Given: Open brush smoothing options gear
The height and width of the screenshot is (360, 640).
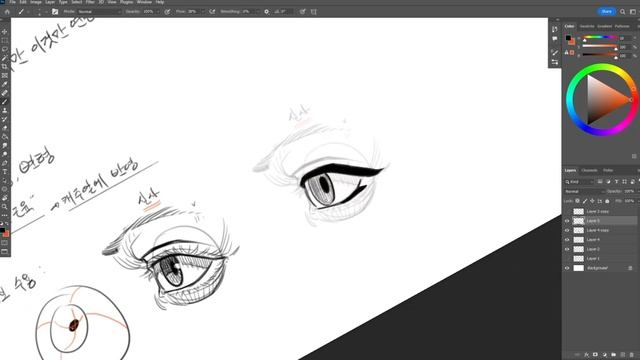Looking at the screenshot, I should tap(267, 12).
